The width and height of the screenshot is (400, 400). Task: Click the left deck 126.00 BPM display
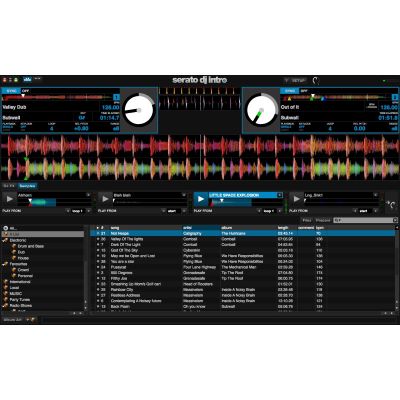[110, 107]
